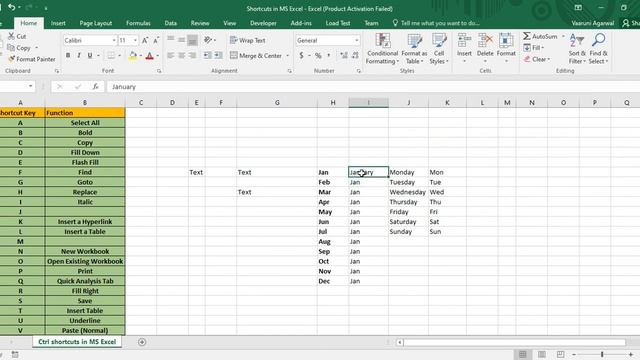Open the Clear dropdown in Editing
Image resolution: width=640 pixels, height=360 pixels.
pyautogui.click(x=537, y=59)
